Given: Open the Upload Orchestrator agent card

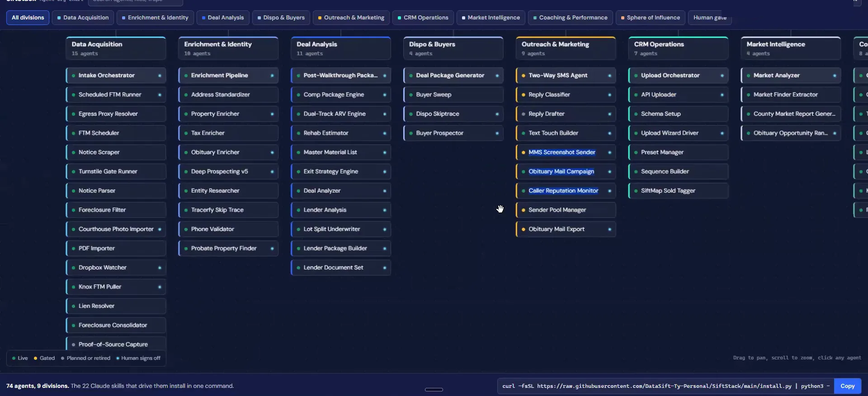Looking at the screenshot, I should 679,75.
